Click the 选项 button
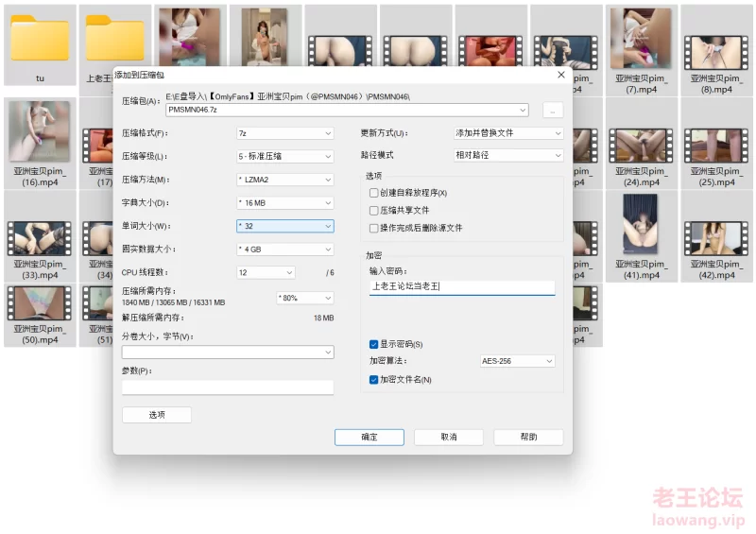Image resolution: width=756 pixels, height=534 pixels. 157,415
